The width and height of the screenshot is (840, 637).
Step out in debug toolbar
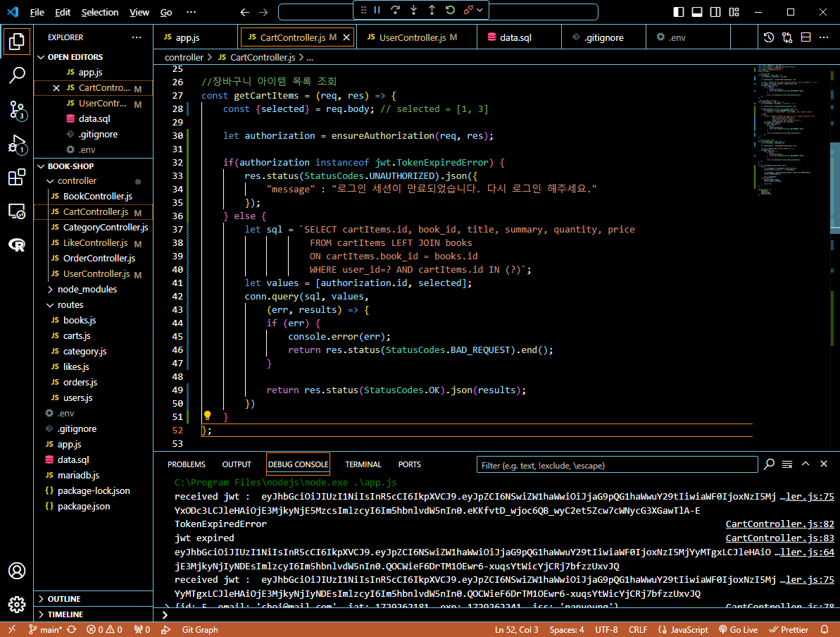point(432,10)
